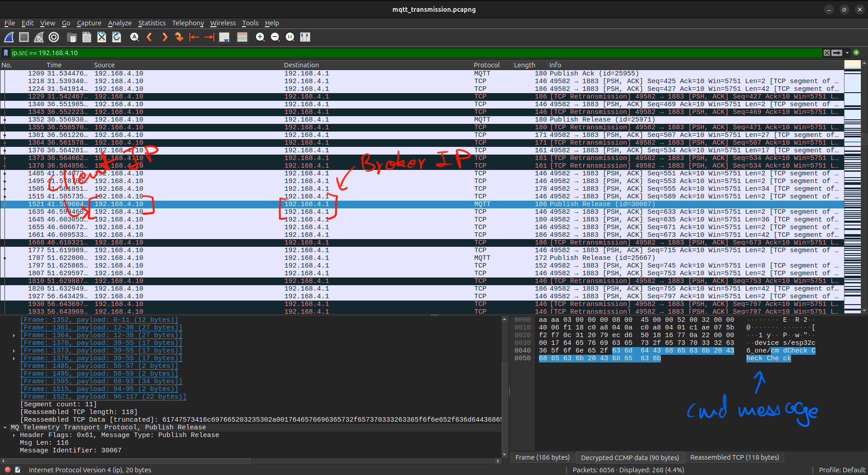Zoom in the main window text
This screenshot has height=475, width=868.
(260, 38)
